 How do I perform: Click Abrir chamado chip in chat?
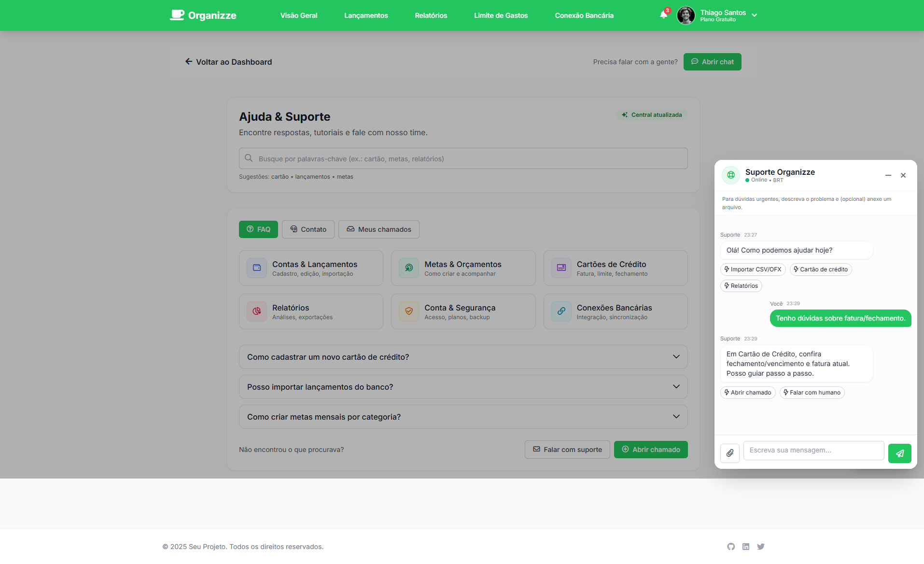748,393
